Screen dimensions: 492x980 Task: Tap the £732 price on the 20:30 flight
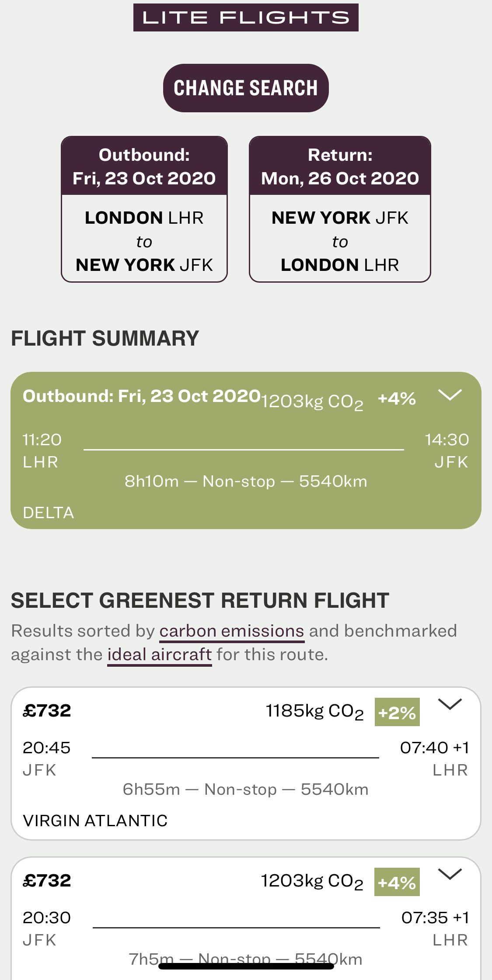pyautogui.click(x=47, y=881)
